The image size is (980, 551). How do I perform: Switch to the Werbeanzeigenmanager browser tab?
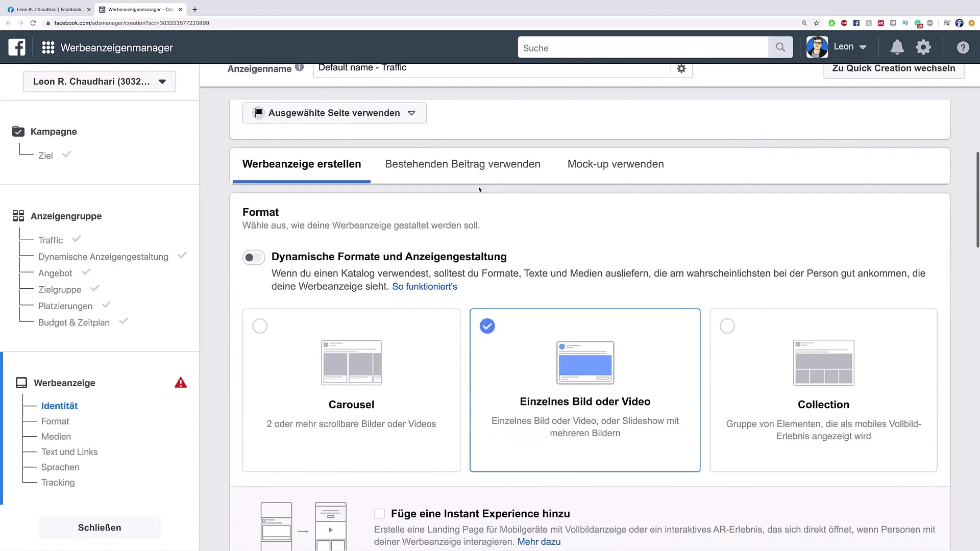(x=141, y=9)
